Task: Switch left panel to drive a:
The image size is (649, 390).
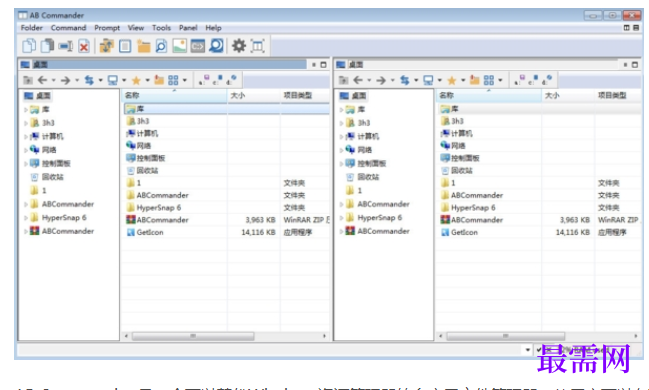Action: (204, 80)
